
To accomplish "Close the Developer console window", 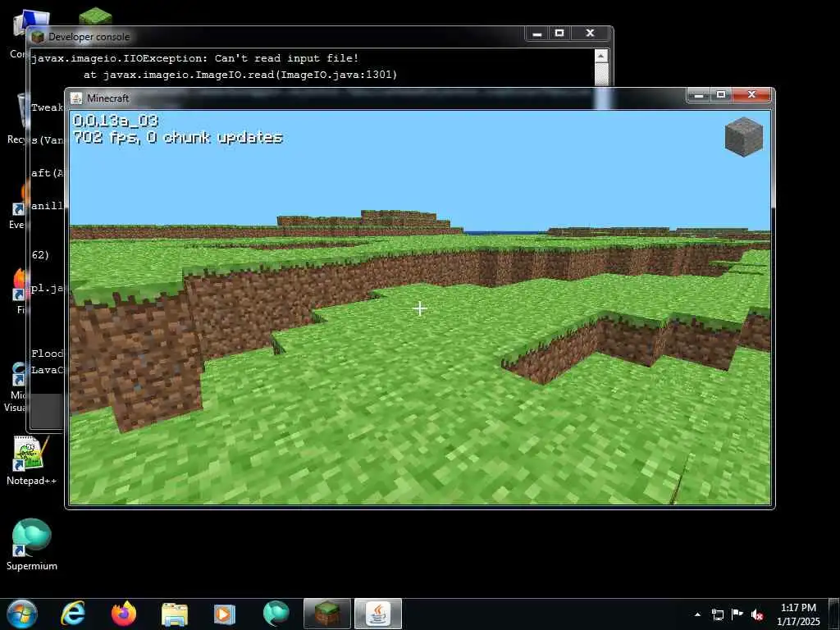I will [x=590, y=33].
